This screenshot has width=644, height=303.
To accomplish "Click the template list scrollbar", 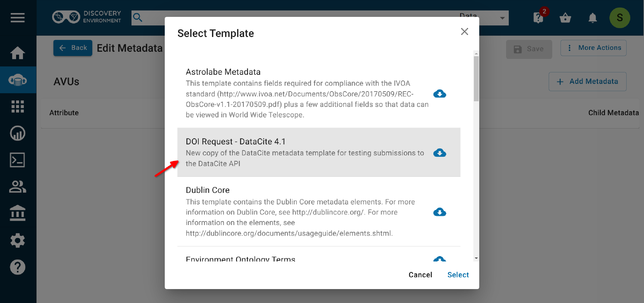I will pos(476,156).
